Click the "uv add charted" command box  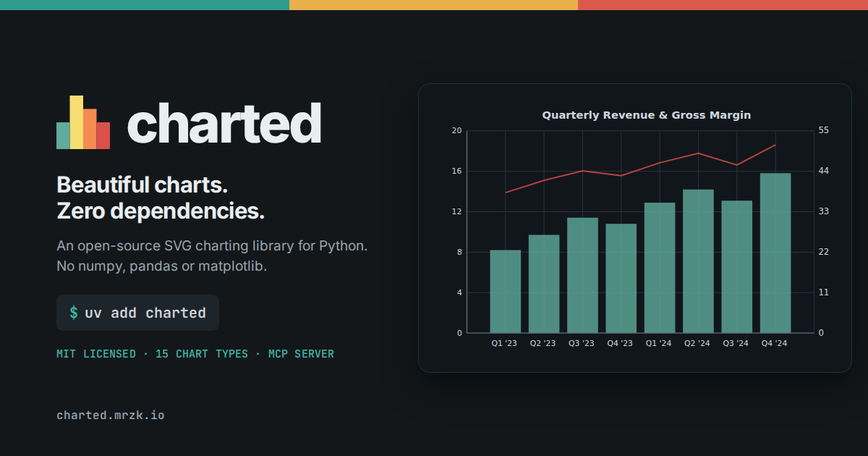(137, 313)
